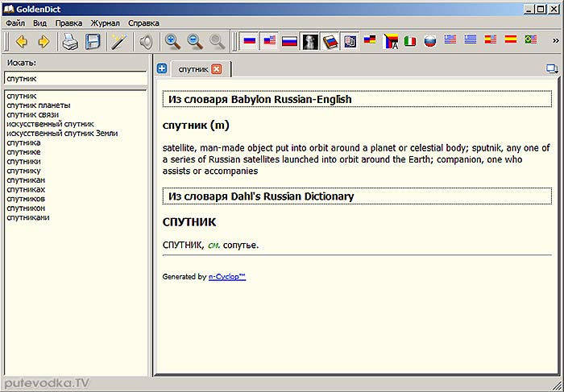
Task: Select "спутника" in word list
Action: 23,142
